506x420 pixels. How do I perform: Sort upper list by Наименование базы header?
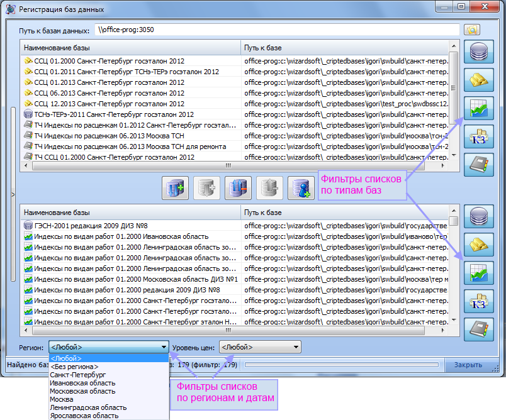click(x=130, y=48)
